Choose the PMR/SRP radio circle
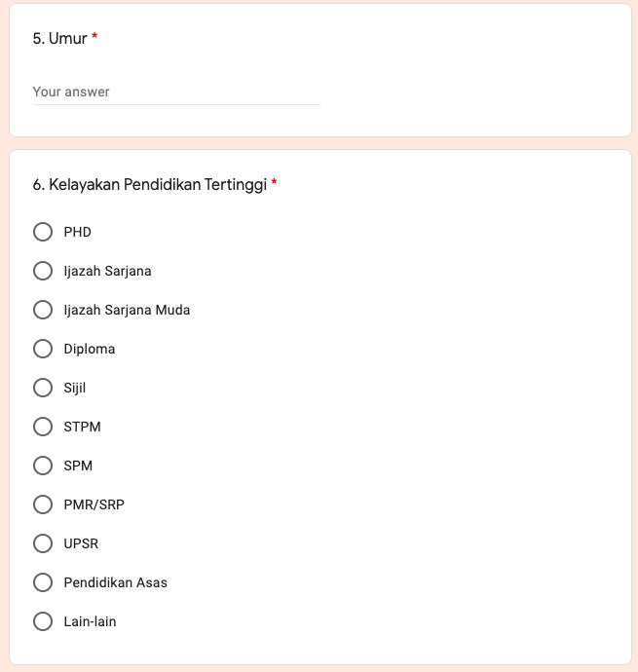This screenshot has width=638, height=672. click(x=43, y=504)
